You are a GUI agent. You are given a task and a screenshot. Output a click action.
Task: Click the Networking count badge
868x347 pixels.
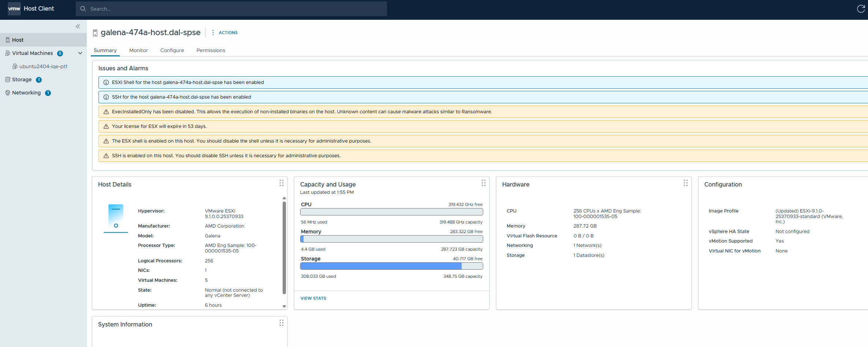pos(48,93)
